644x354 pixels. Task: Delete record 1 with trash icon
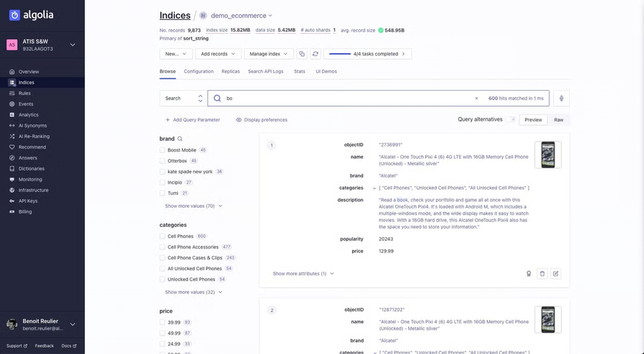pyautogui.click(x=542, y=274)
